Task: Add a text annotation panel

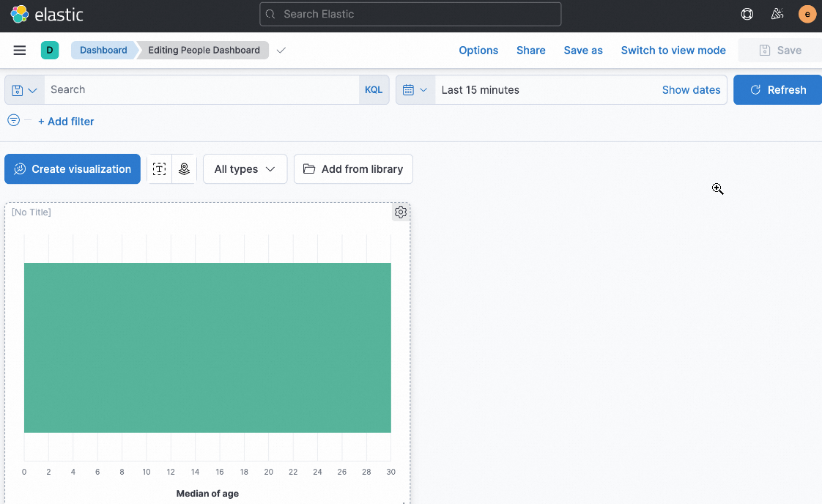Action: click(x=159, y=168)
